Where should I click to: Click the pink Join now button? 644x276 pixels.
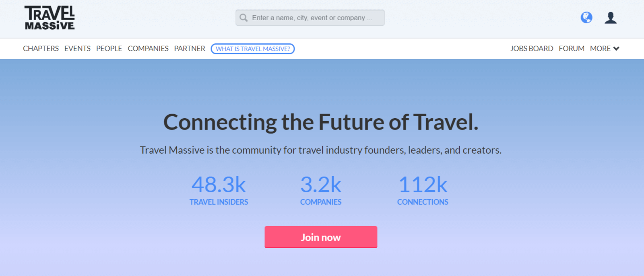[321, 237]
